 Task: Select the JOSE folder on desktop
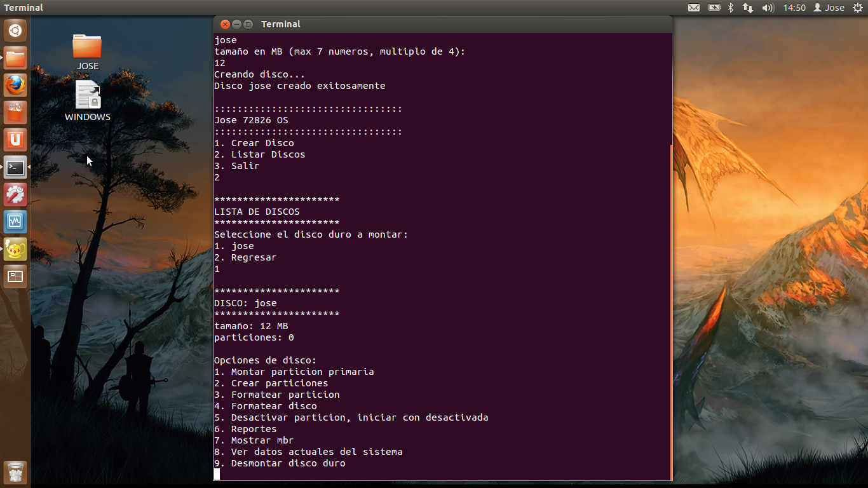point(87,51)
